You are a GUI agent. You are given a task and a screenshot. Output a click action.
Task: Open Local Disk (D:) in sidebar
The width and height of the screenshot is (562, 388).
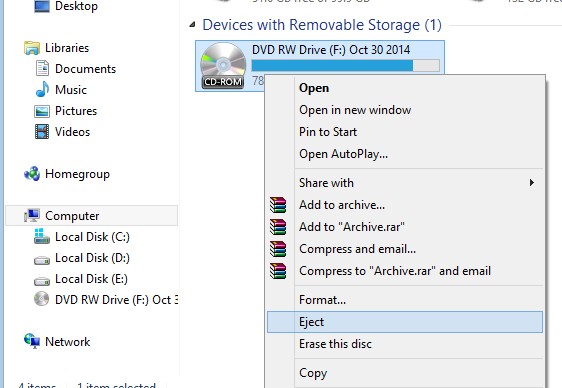click(92, 258)
